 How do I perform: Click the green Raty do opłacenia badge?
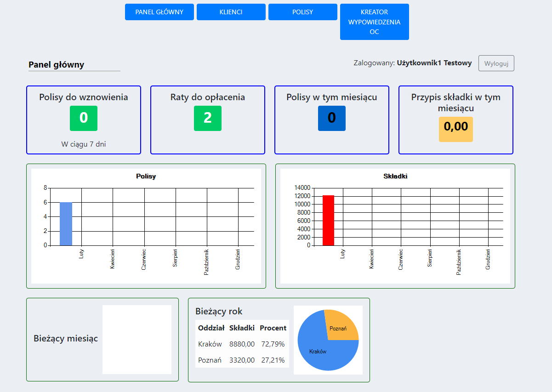point(208,118)
